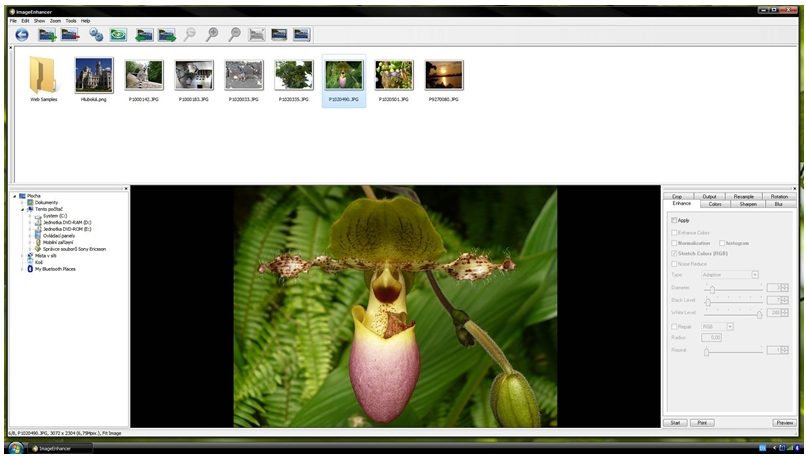The image size is (806, 457).
Task: Click the Start button
Action: pos(675,423)
